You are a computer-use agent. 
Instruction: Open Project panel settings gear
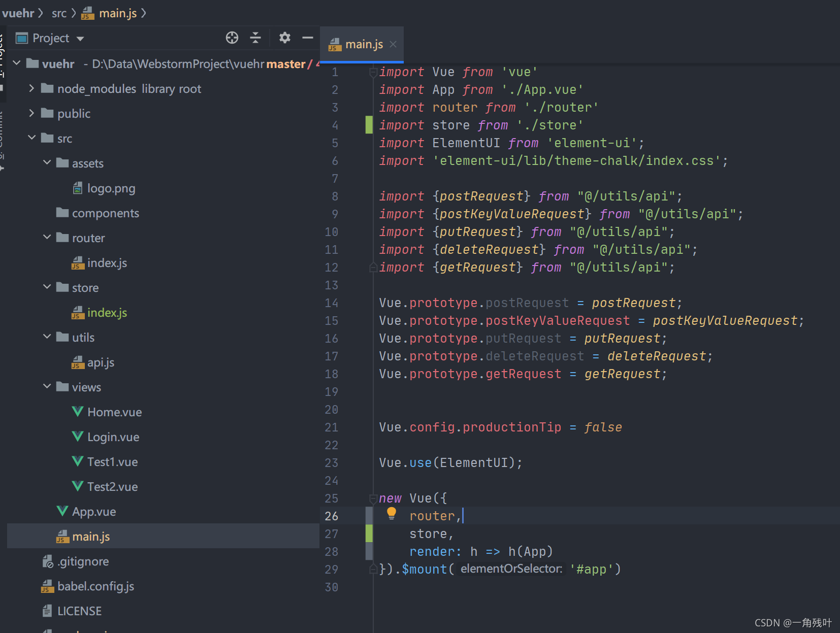[285, 38]
